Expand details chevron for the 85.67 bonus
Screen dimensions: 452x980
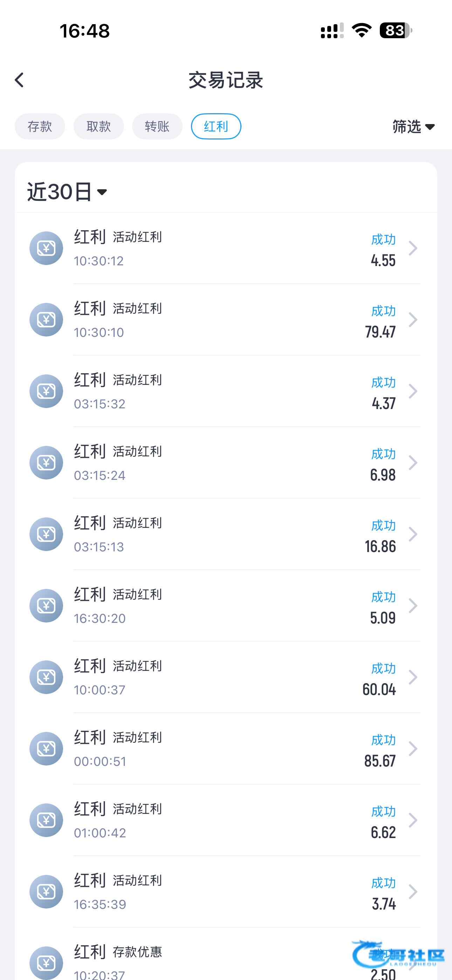click(413, 749)
